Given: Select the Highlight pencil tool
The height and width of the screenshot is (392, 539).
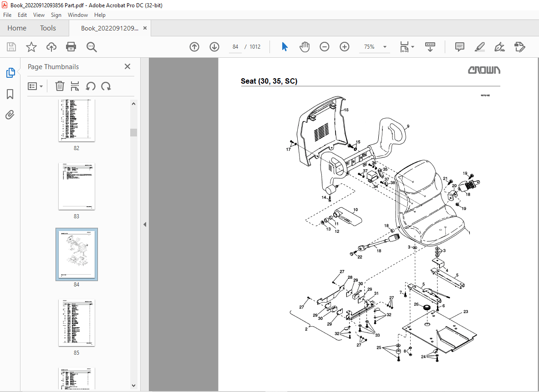Looking at the screenshot, I should (479, 47).
